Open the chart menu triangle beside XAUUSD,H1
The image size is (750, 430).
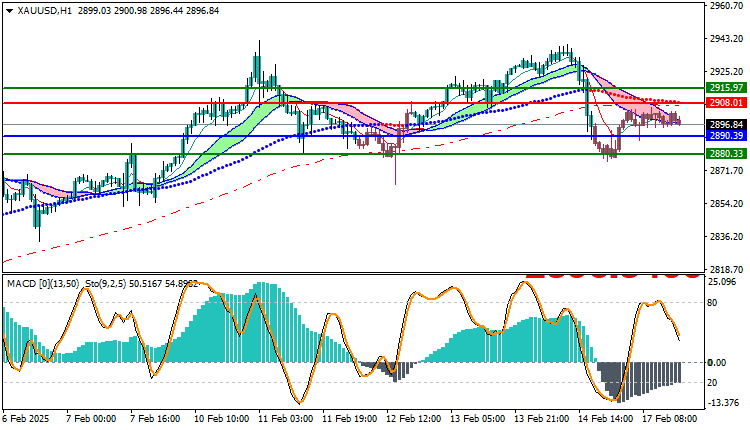pyautogui.click(x=9, y=11)
